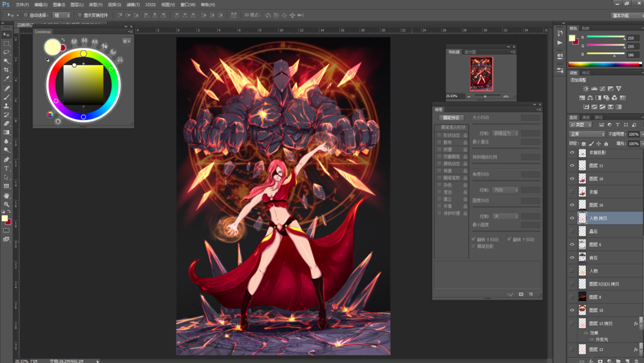Select the Move tool
644x363 pixels.
(6, 34)
